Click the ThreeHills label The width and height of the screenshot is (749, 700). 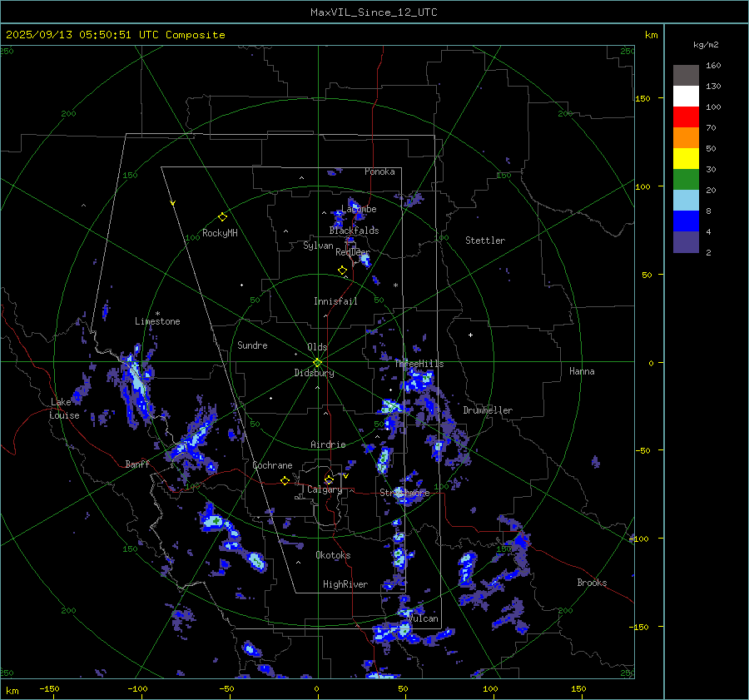(419, 364)
